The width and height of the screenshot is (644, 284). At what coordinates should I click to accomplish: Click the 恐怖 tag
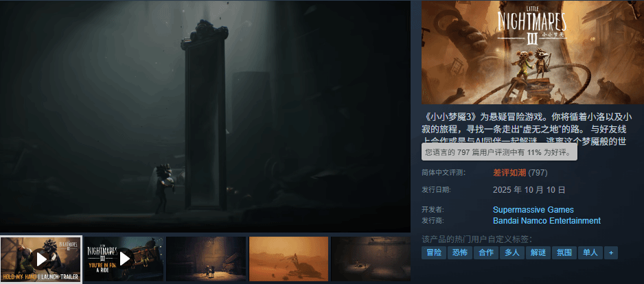coord(460,252)
